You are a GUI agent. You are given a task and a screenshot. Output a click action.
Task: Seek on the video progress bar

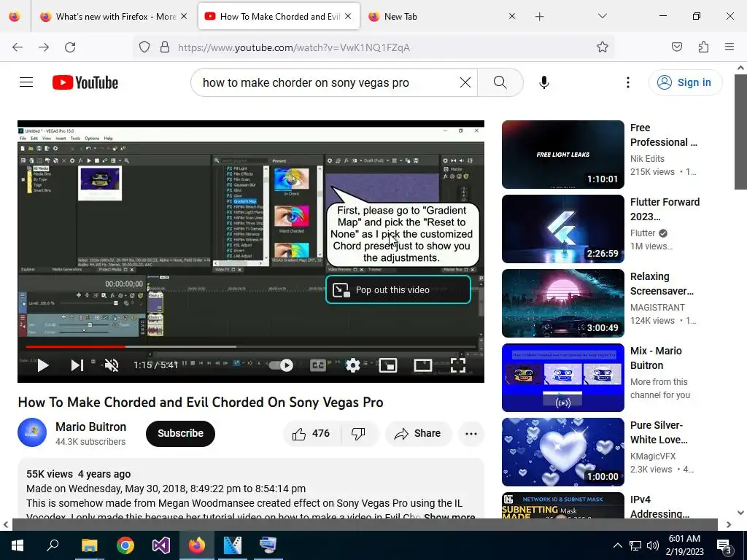pos(251,346)
